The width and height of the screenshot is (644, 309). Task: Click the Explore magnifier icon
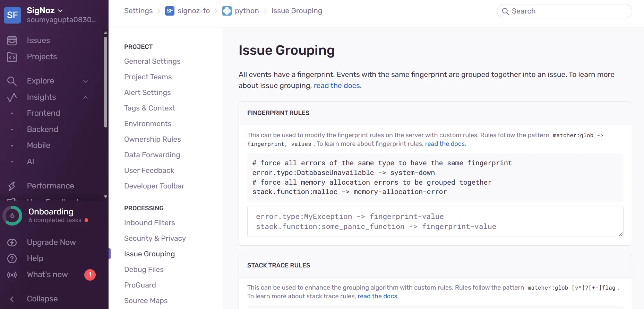[x=12, y=81]
